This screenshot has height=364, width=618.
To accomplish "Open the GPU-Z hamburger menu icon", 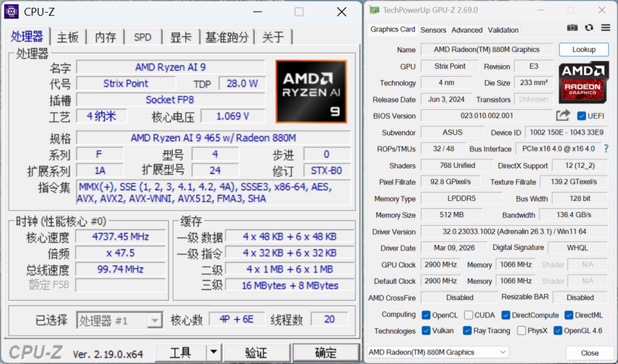I will pos(606,27).
